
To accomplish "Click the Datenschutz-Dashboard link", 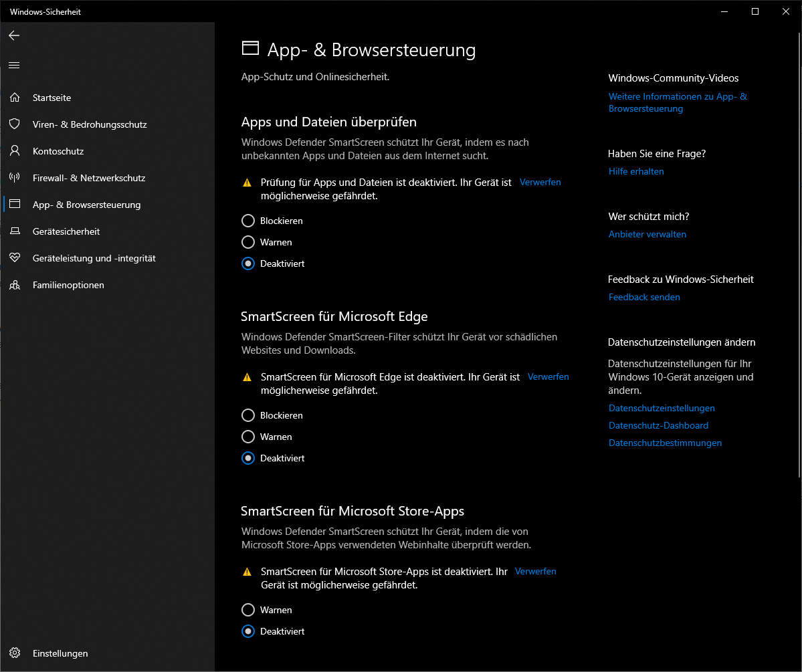I will coord(658,425).
